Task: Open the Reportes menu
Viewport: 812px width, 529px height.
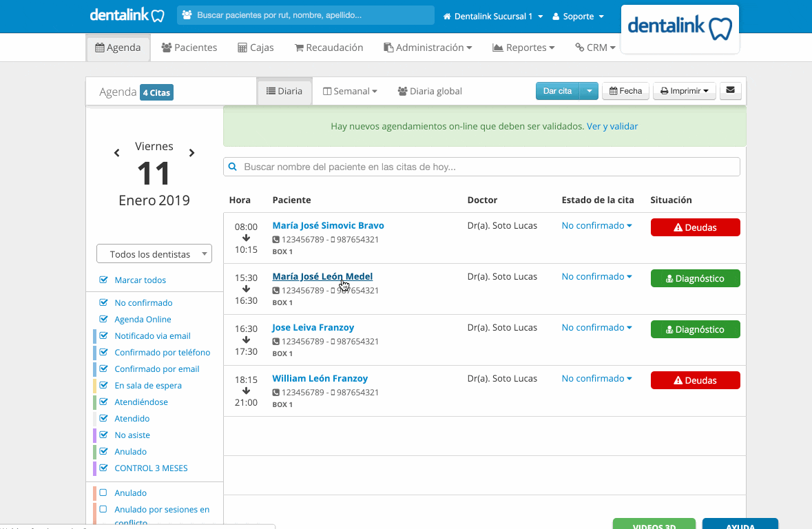Action: [523, 48]
